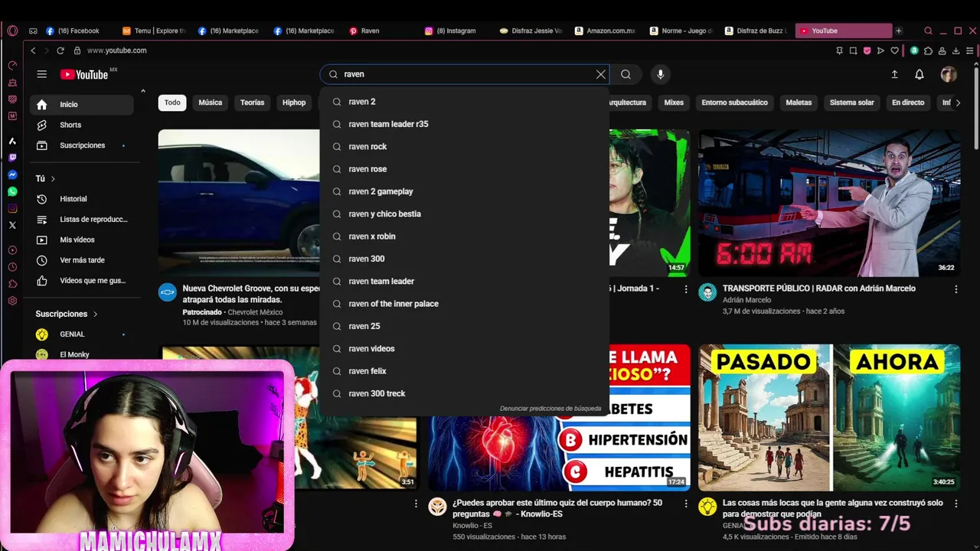Open Messenger in the Opera sidebar
The image size is (980, 551).
click(x=12, y=174)
